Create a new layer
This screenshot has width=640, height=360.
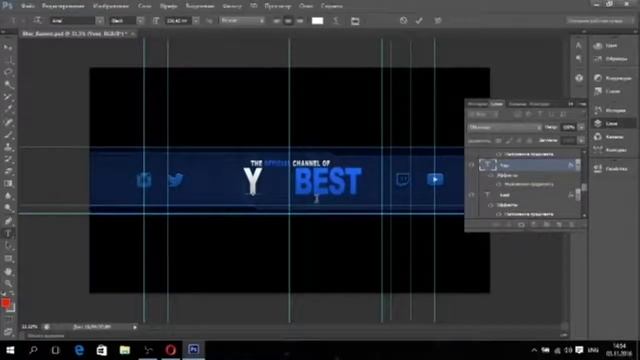[559, 224]
